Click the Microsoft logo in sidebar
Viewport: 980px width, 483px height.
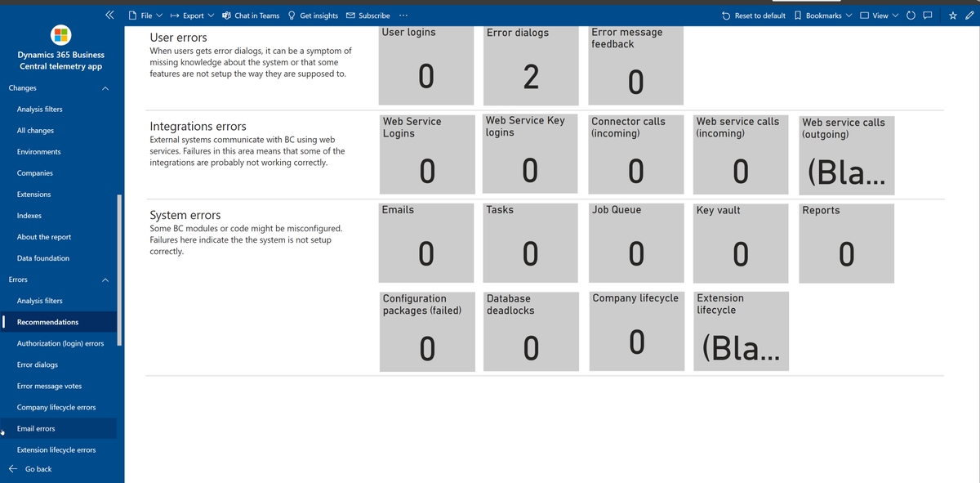62,34
